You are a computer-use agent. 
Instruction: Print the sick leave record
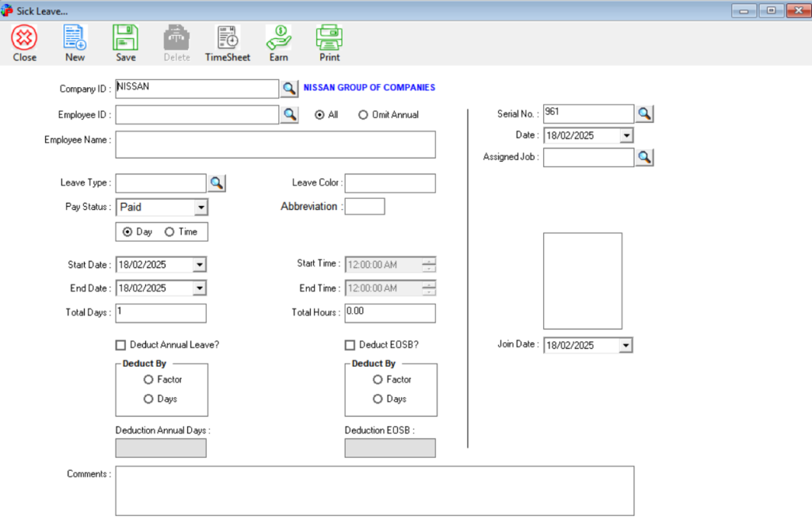click(328, 41)
